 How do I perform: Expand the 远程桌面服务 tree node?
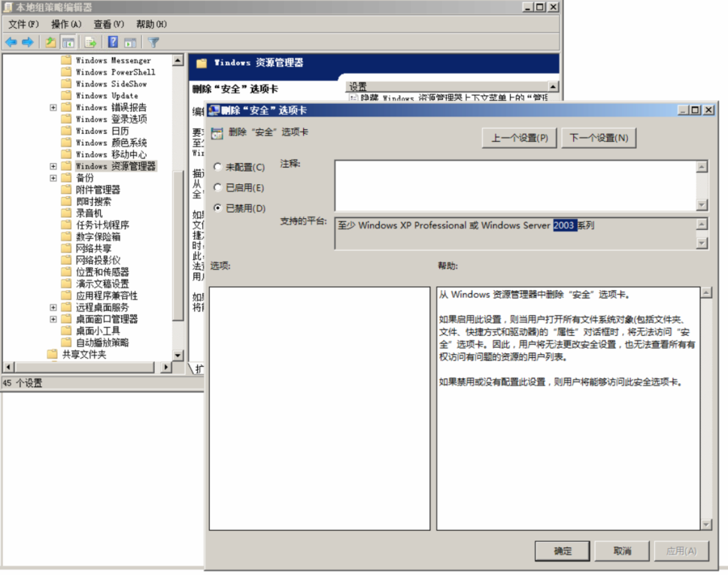pos(53,307)
